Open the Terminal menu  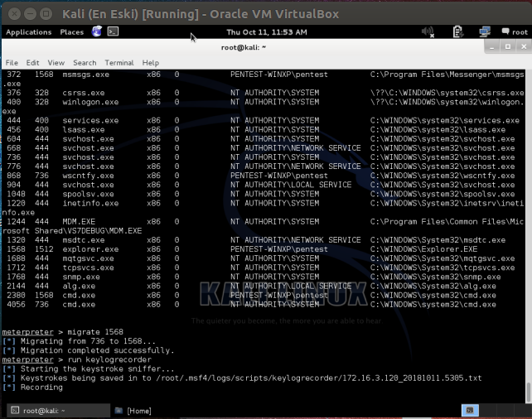click(119, 63)
